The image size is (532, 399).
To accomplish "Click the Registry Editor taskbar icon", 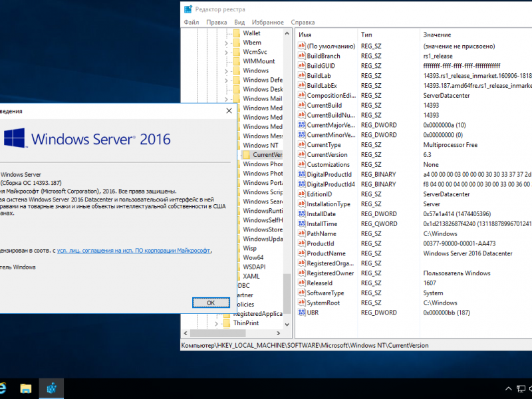I will point(51,388).
